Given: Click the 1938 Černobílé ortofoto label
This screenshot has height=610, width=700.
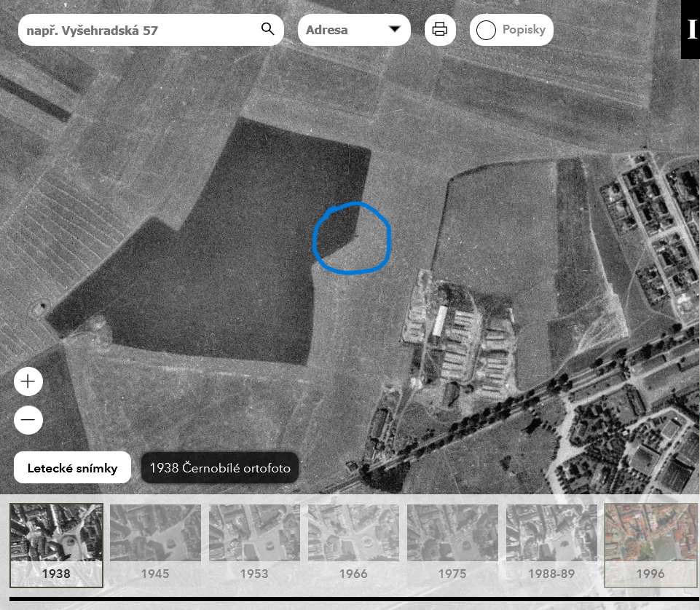Looking at the screenshot, I should [x=220, y=467].
